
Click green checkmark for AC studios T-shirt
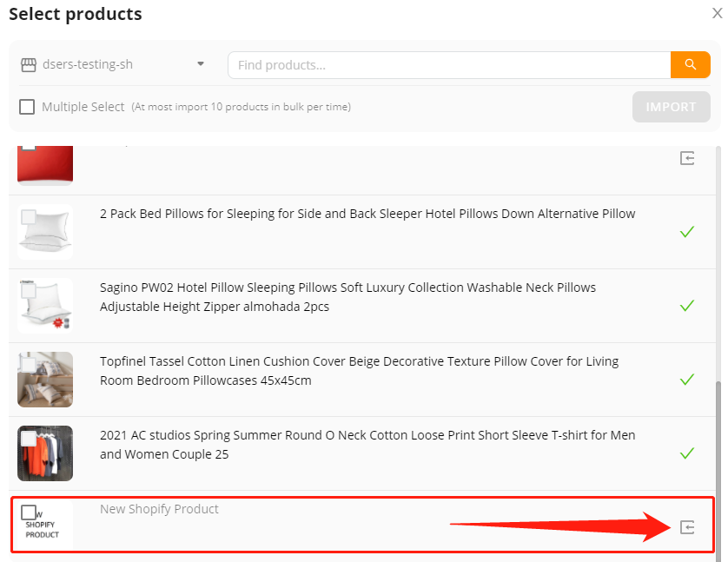[687, 453]
